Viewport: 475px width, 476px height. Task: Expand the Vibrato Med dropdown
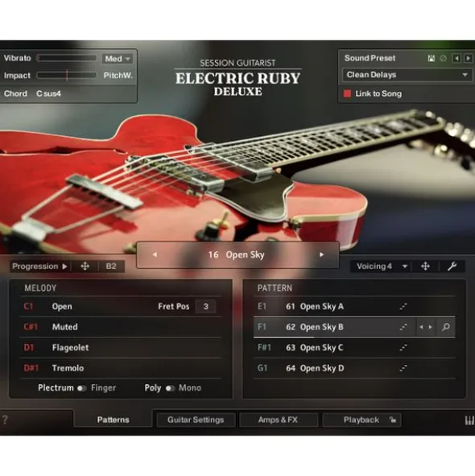coord(118,59)
